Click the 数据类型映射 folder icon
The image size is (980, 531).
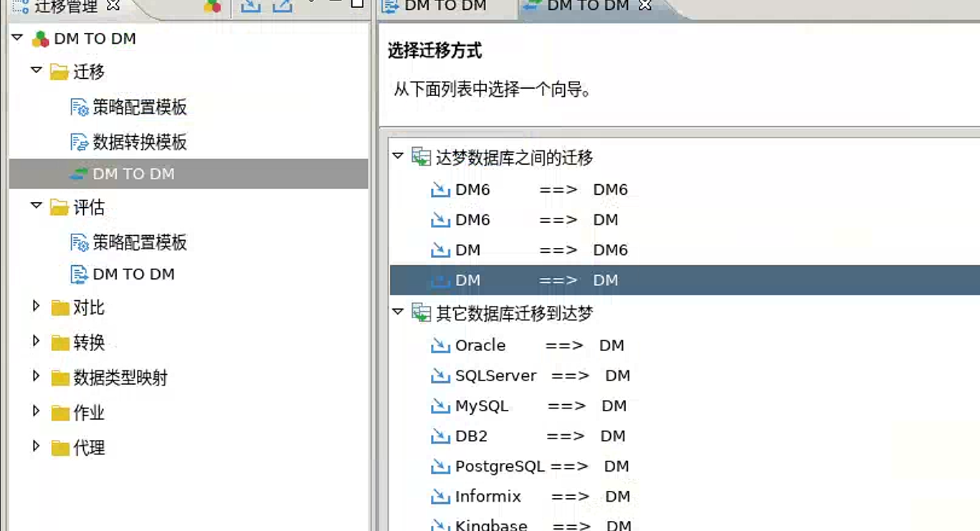[x=60, y=378]
